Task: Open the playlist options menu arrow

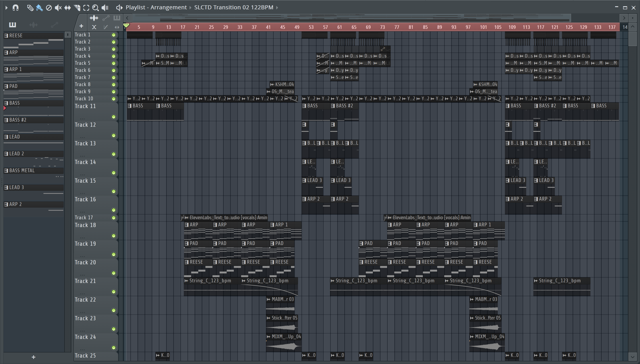Action: point(6,8)
